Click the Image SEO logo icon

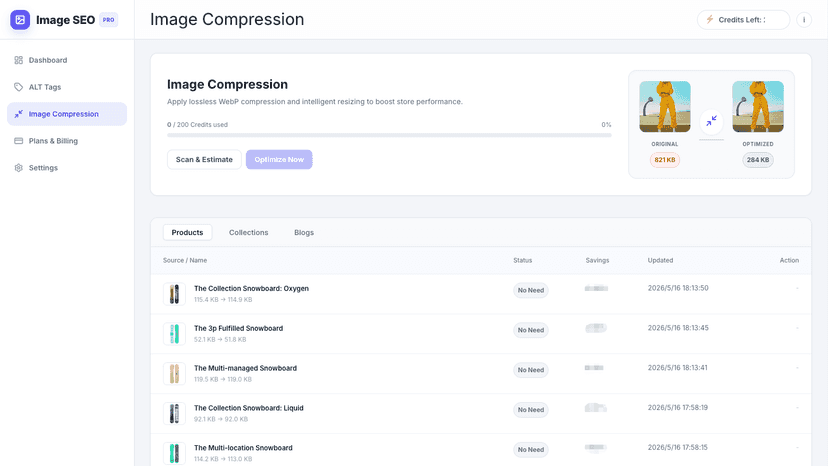tap(20, 20)
